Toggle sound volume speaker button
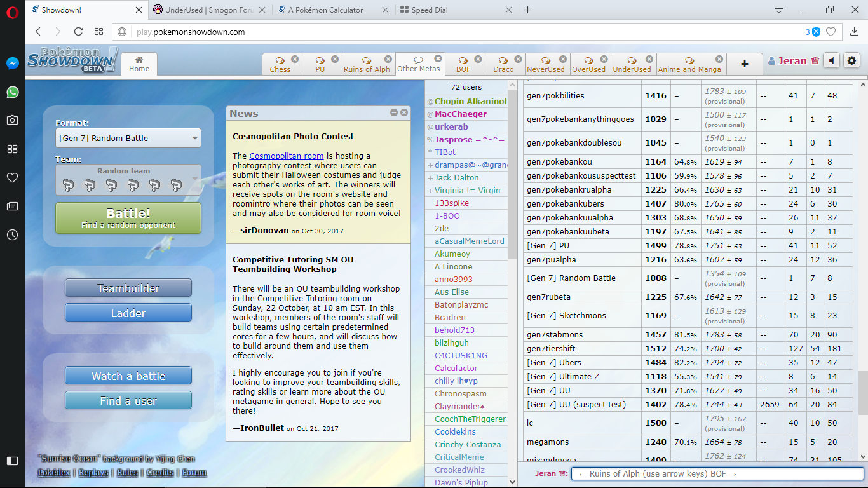This screenshot has height=488, width=868. click(832, 60)
